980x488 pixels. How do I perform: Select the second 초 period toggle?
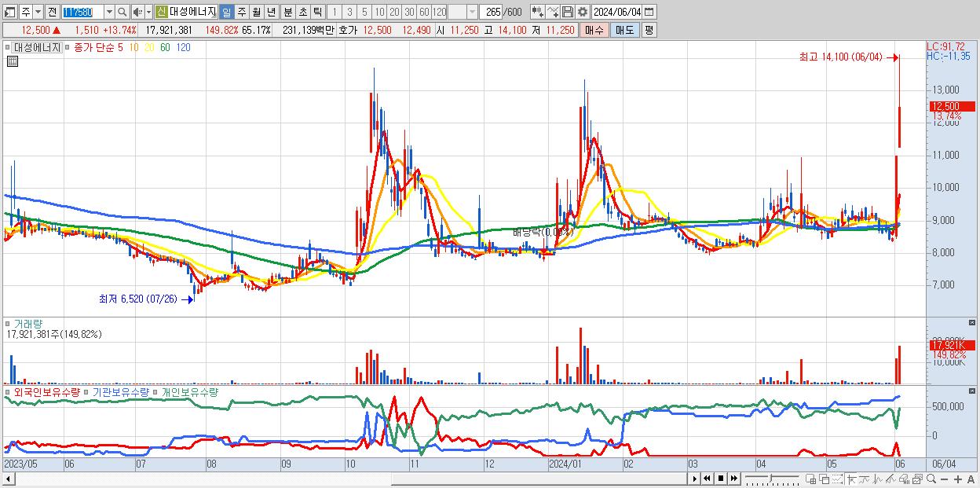pos(302,12)
